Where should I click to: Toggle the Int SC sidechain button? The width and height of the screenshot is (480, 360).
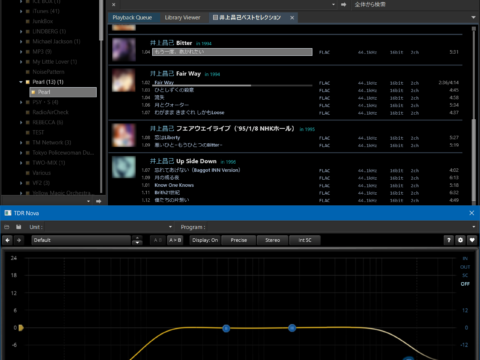305,240
